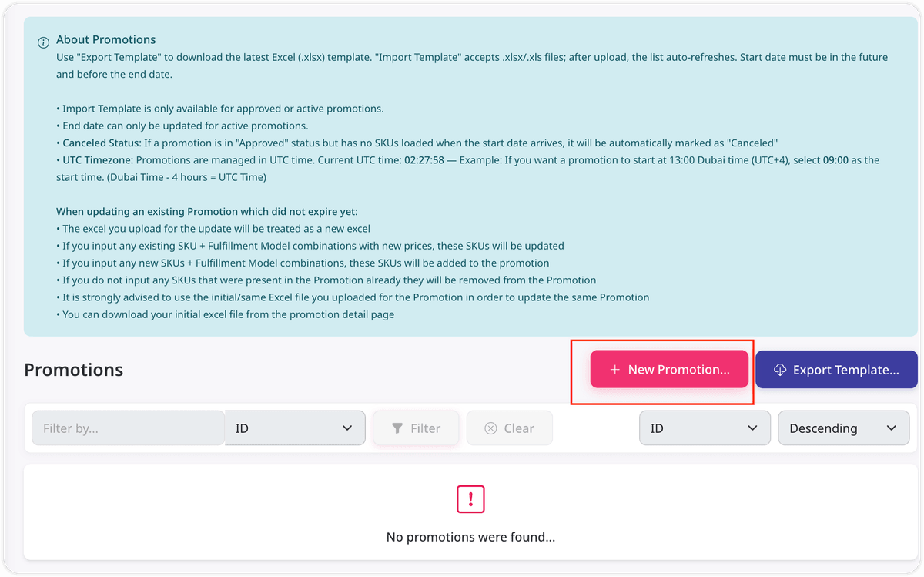Click the Promotions section heading
The height and width of the screenshot is (577, 924).
(74, 370)
